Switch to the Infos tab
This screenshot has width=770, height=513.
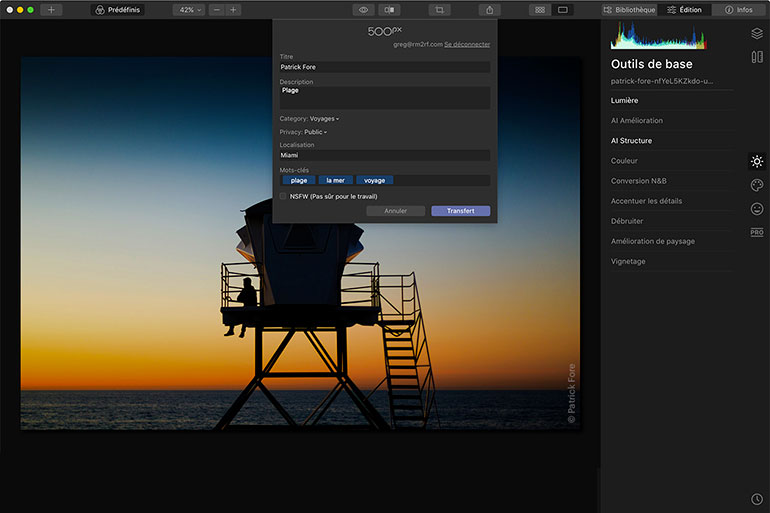point(739,10)
